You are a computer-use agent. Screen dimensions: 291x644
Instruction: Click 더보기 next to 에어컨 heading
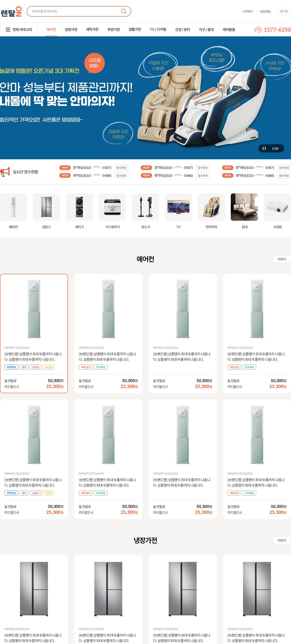(x=282, y=259)
